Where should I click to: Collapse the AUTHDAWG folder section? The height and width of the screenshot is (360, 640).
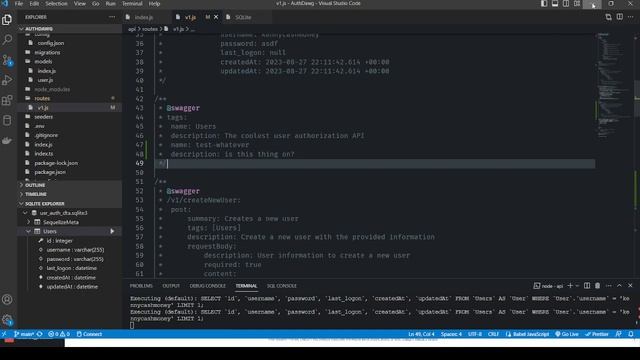point(69,29)
